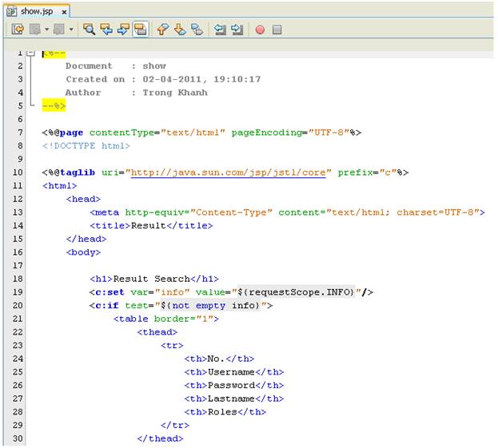The image size is (498, 448).
Task: Click the opening <thead> tag
Action: [157, 332]
